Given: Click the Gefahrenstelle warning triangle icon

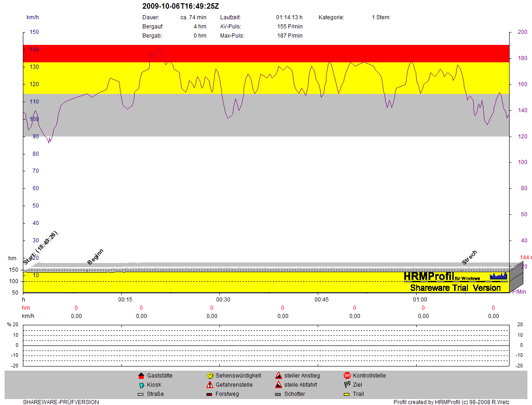Looking at the screenshot, I should point(210,385).
